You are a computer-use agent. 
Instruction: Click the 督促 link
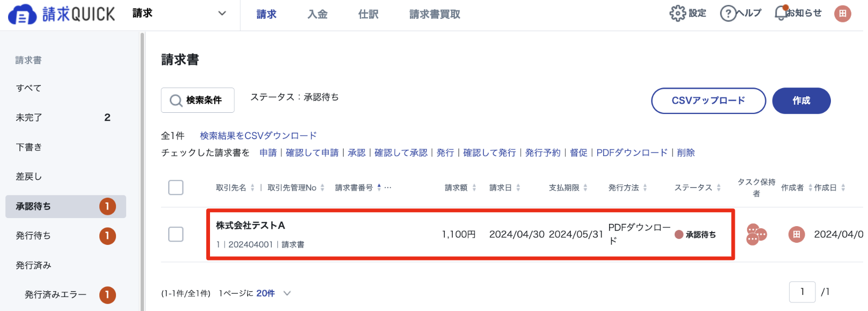578,153
